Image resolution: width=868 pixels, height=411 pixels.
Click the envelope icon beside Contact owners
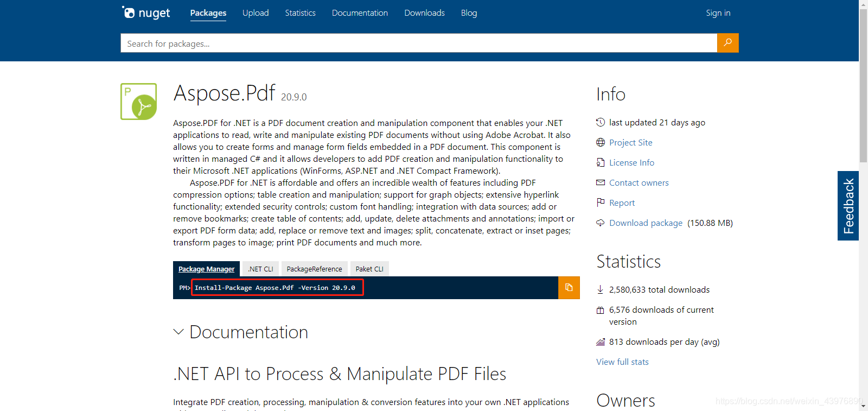pos(601,182)
